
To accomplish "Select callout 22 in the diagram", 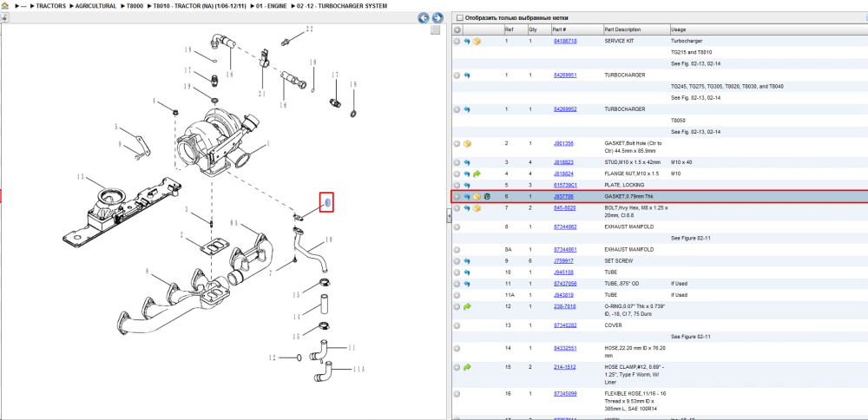I will tap(309, 29).
